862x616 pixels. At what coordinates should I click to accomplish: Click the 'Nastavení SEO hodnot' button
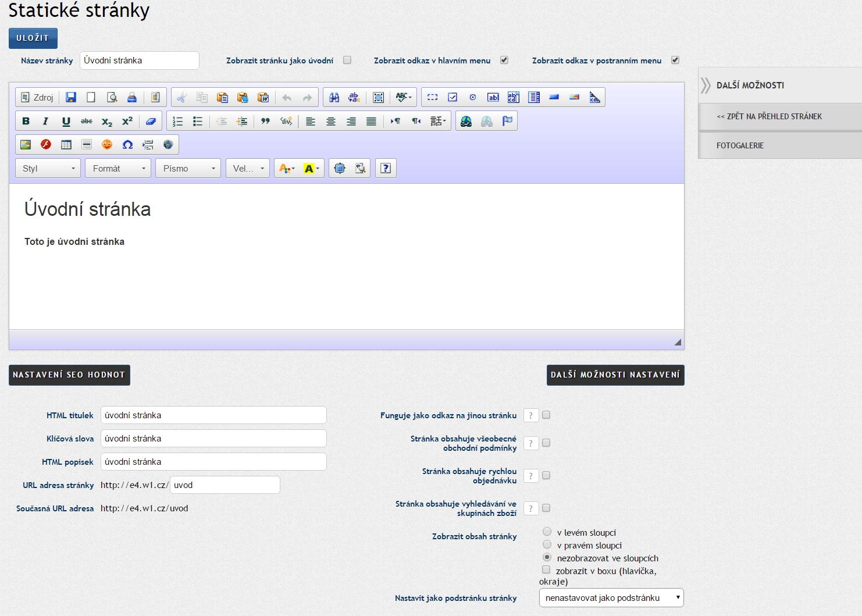pos(69,375)
